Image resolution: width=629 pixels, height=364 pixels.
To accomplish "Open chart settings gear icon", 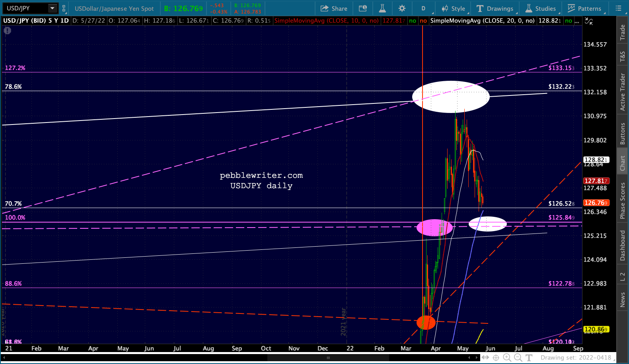I will (402, 8).
